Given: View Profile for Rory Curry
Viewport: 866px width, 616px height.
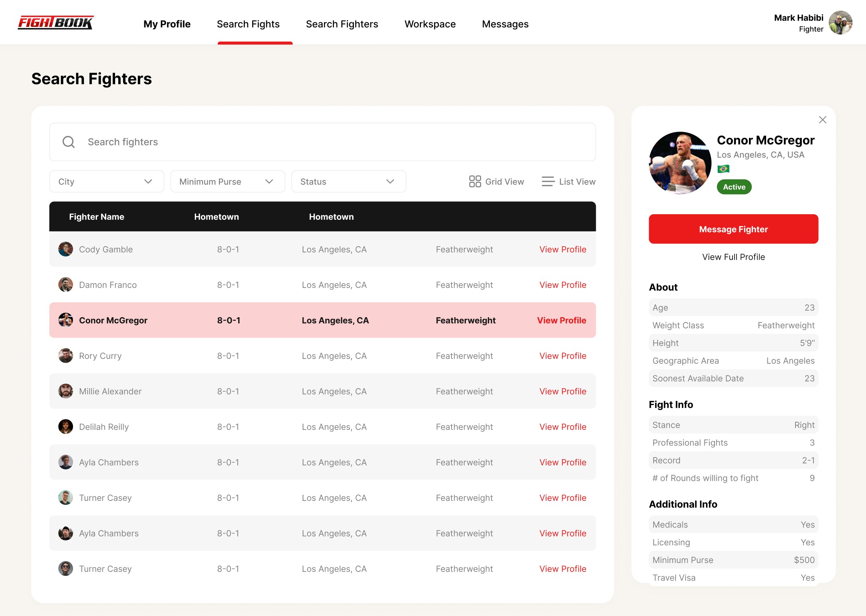Looking at the screenshot, I should [x=563, y=356].
